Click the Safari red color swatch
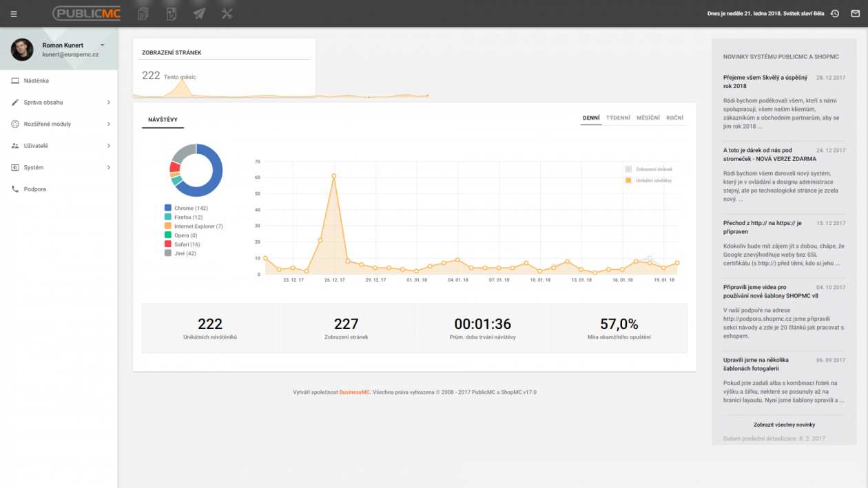The image size is (868, 488). point(167,244)
